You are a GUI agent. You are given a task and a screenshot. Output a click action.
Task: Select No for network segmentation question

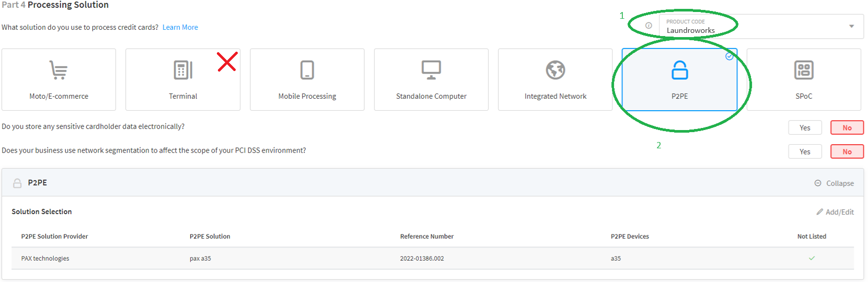(847, 151)
